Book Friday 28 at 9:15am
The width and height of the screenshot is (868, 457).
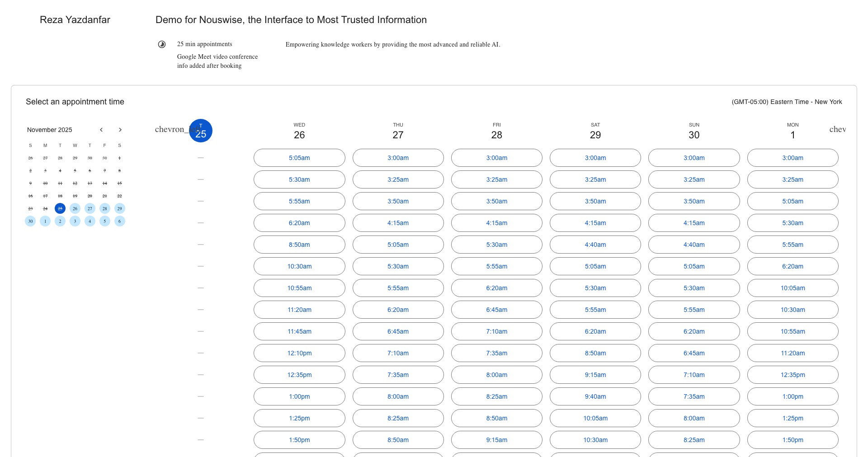click(497, 440)
